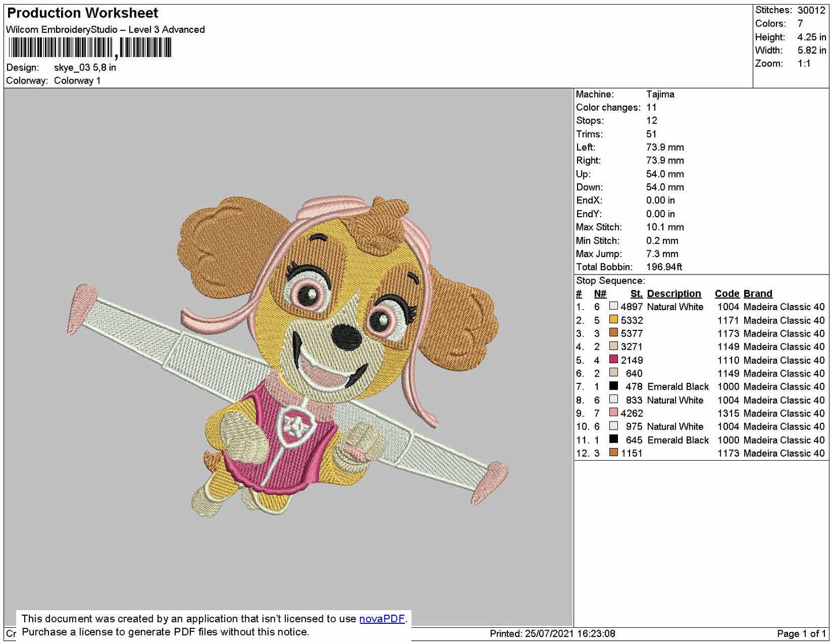The image size is (833, 644).
Task: Click the Stitches count value 30012
Action: (811, 10)
